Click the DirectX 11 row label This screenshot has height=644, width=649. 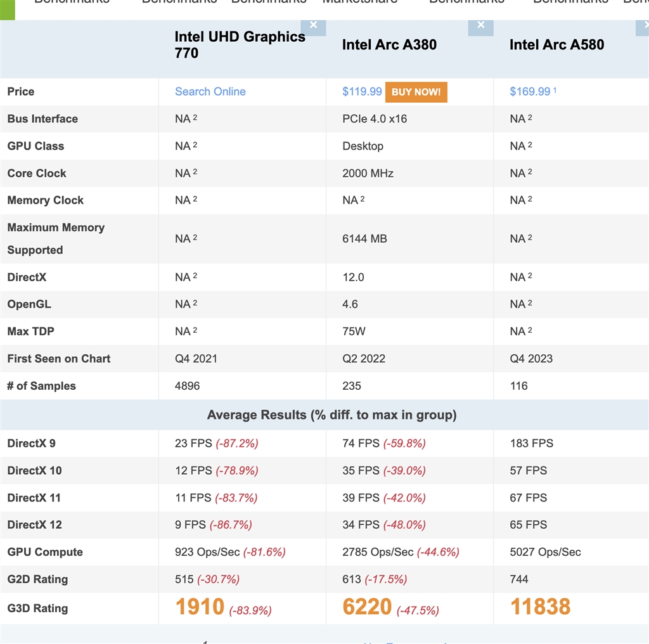34,498
